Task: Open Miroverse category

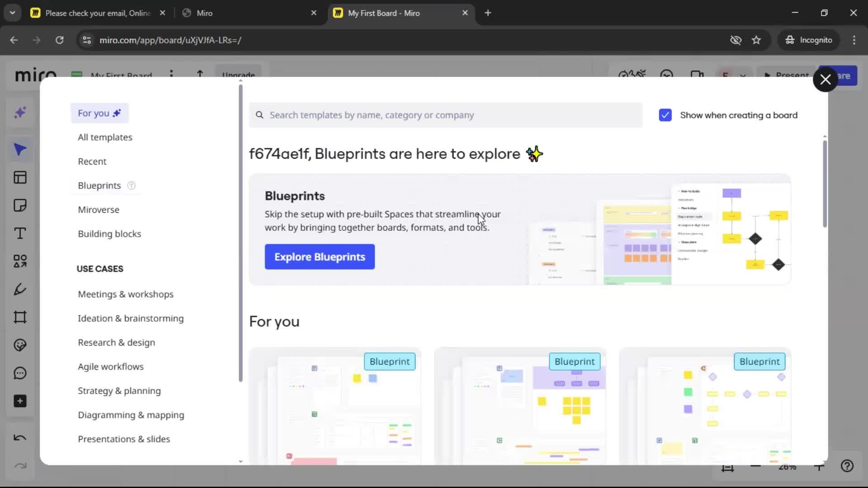Action: pos(99,210)
